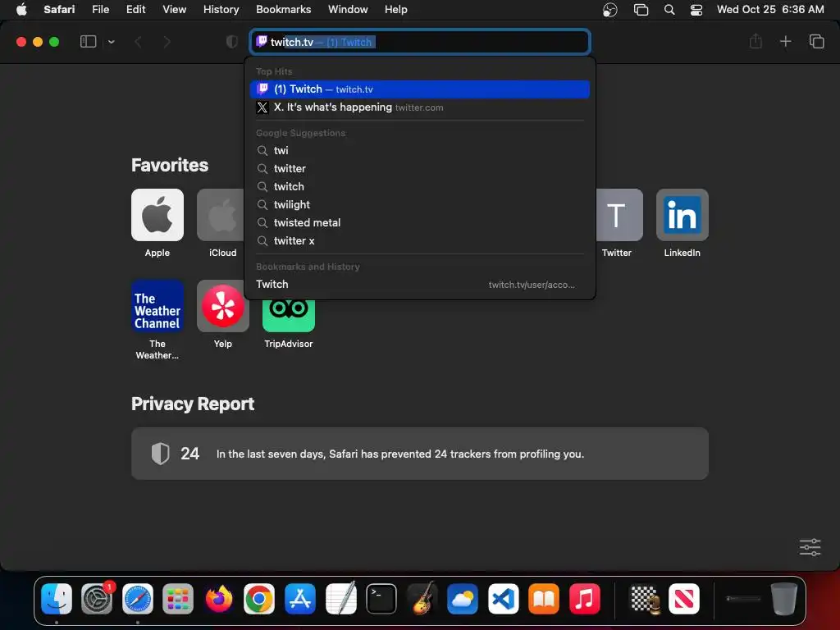Choose the 'twitch' Google suggestion
Screen dimensions: 840x630
coord(420,186)
